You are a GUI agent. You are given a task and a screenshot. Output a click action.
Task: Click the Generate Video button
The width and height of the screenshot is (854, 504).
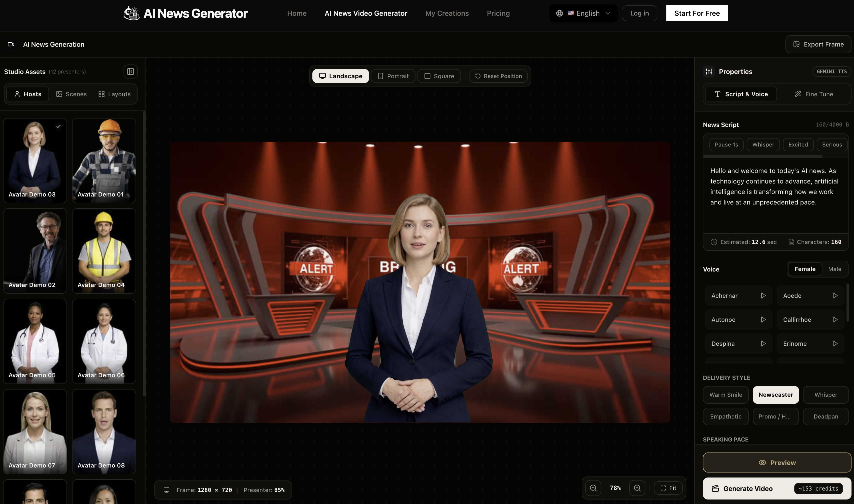pyautogui.click(x=777, y=489)
